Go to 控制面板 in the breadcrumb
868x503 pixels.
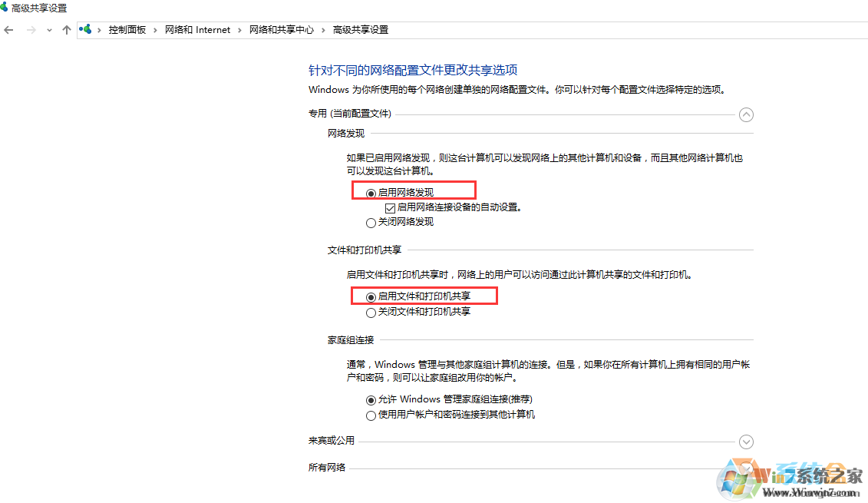pos(127,30)
